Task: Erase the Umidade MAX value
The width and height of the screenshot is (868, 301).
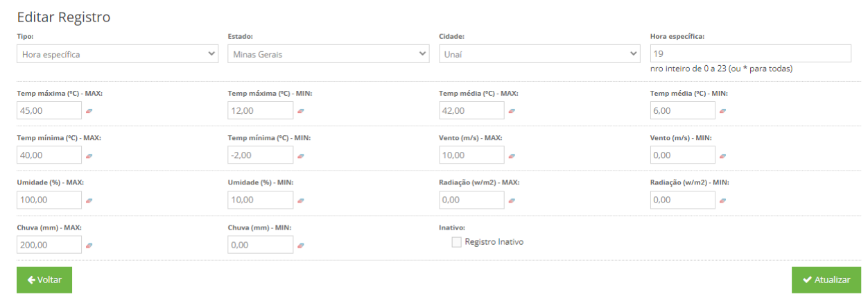Action: pos(89,201)
